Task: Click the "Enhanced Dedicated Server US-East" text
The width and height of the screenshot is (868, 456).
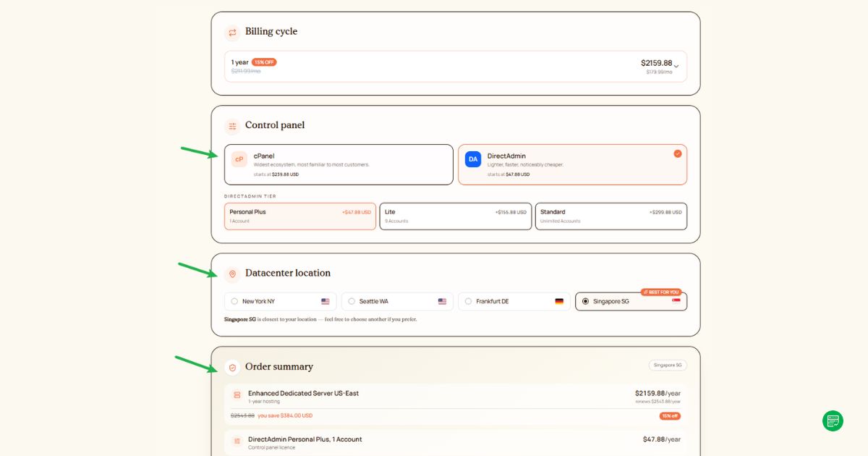Action: (303, 393)
